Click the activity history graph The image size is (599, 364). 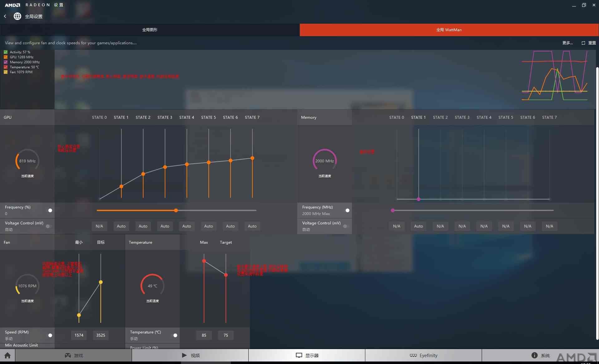point(555,75)
